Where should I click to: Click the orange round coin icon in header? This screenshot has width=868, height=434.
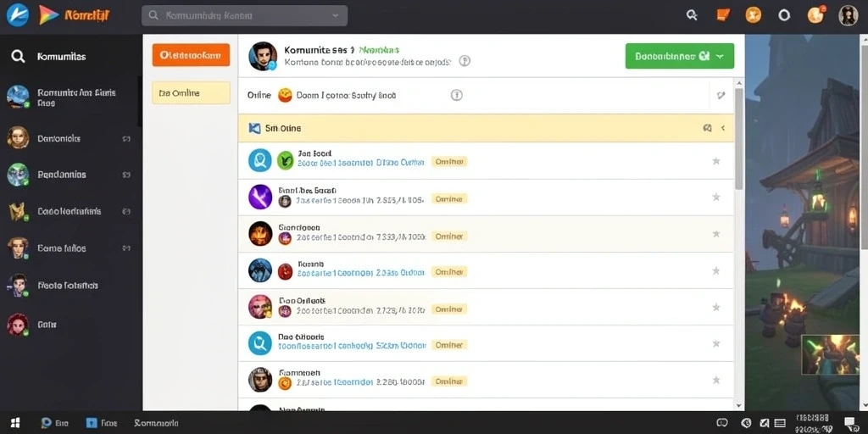[753, 15]
